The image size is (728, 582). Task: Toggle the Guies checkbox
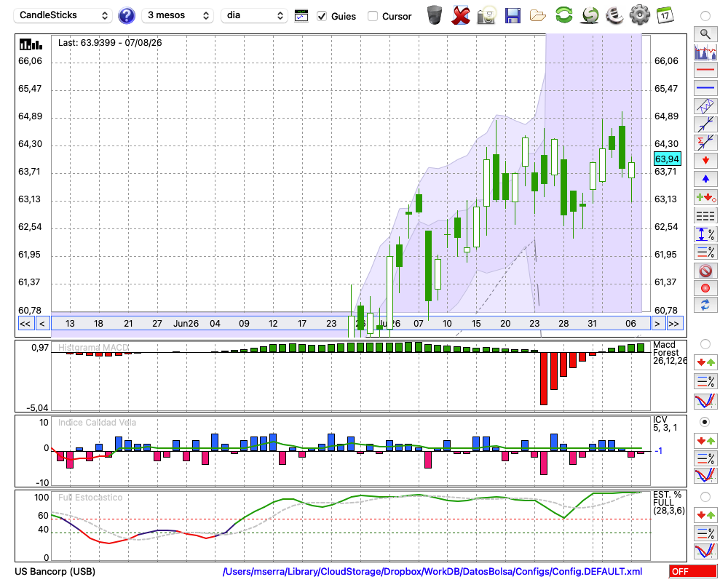[321, 16]
